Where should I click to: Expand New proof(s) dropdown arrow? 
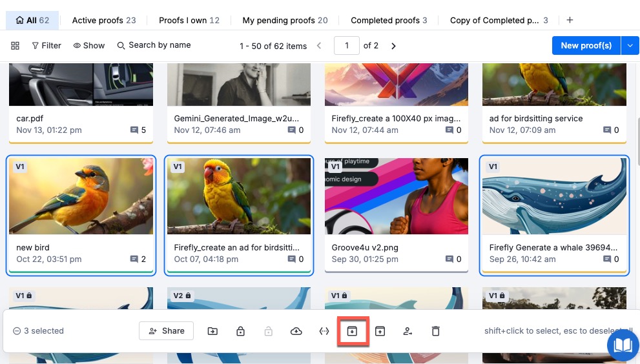630,45
